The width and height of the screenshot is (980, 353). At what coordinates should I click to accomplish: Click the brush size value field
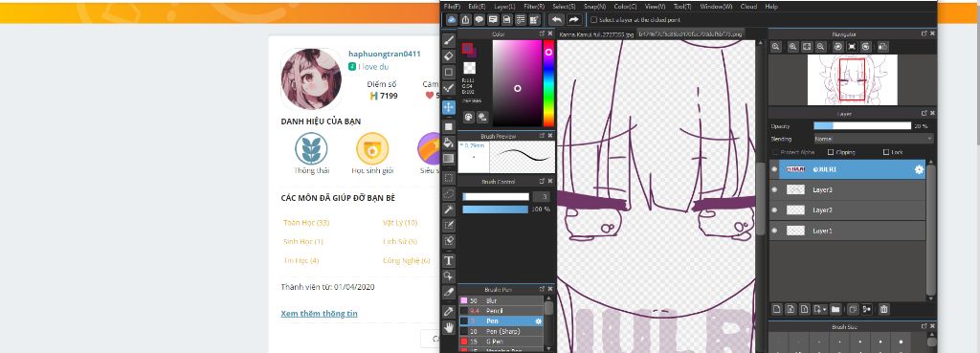point(541,196)
